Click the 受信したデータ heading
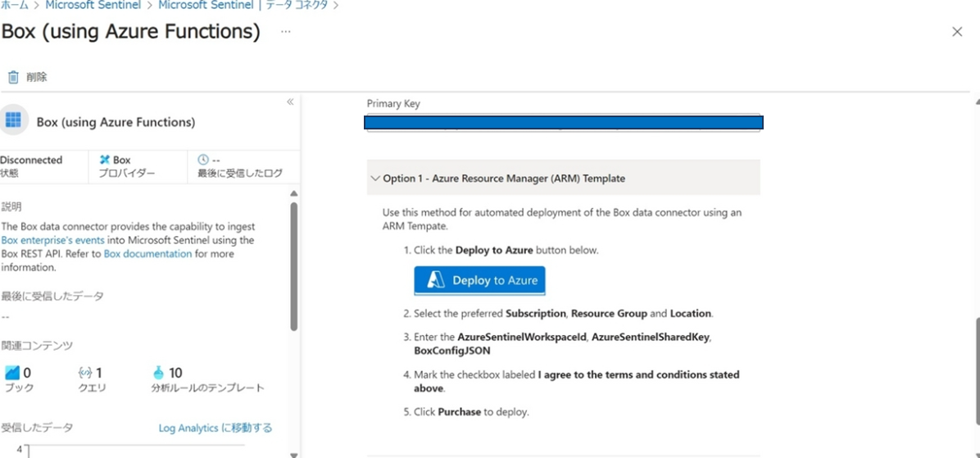The height and width of the screenshot is (458, 980). pyautogui.click(x=37, y=428)
